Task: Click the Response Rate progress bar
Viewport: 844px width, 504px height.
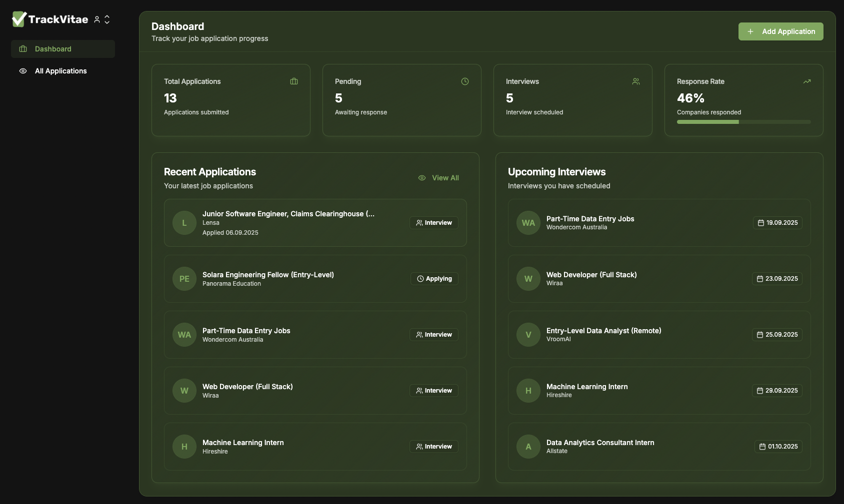Action: 743,122
